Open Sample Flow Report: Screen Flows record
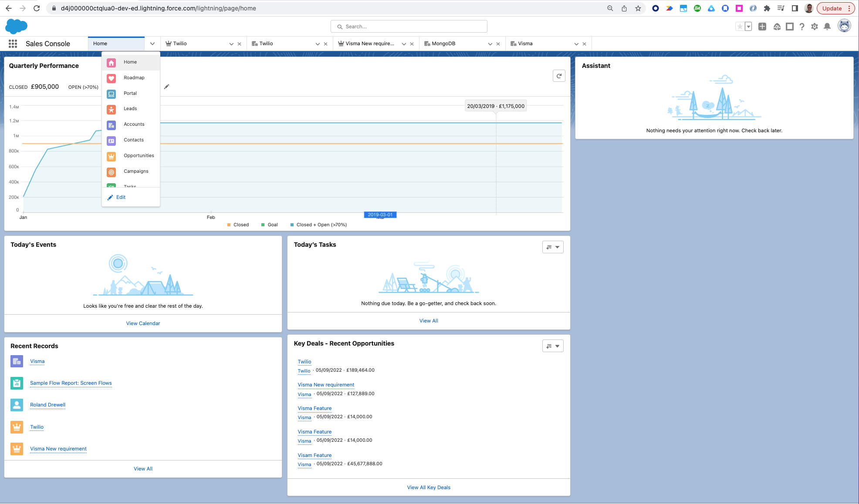 pos(71,383)
